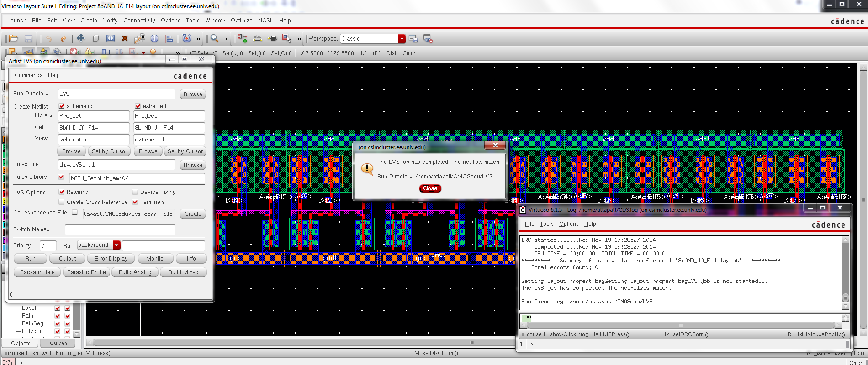Click the Run button in LVS form
868x365 pixels.
(31, 259)
